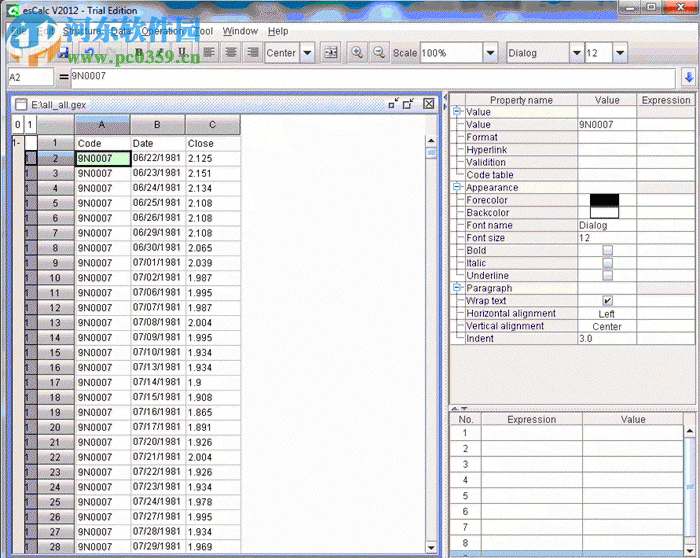Click the align left toolbar icon
Viewport: 700px width, 558px height.
coord(209,52)
